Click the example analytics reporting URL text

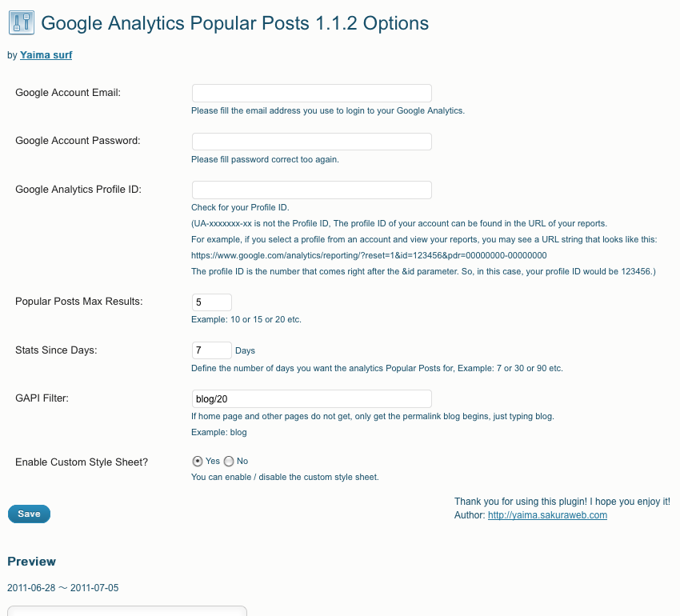point(369,255)
